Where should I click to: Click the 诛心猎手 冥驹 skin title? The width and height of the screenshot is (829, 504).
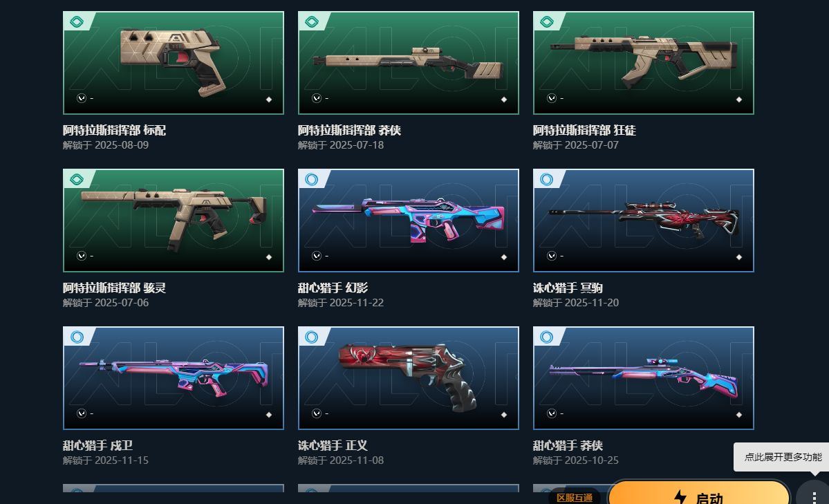pyautogui.click(x=568, y=288)
